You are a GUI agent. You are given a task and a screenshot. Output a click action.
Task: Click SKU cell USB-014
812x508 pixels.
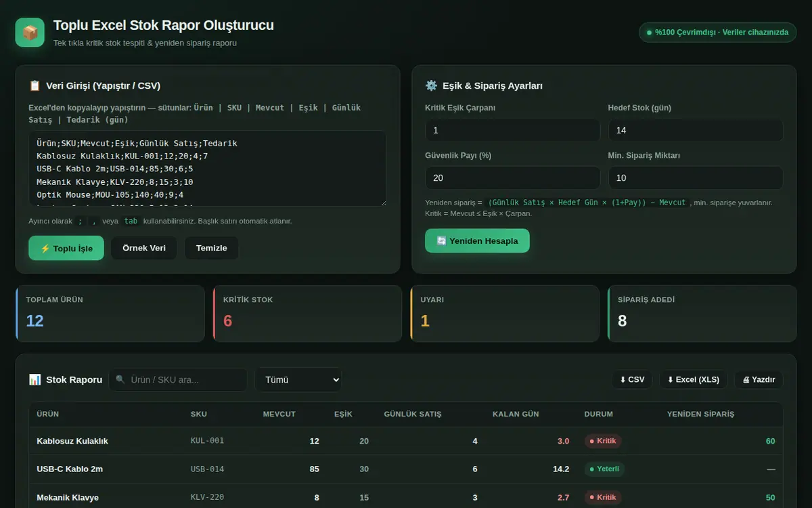pos(207,469)
